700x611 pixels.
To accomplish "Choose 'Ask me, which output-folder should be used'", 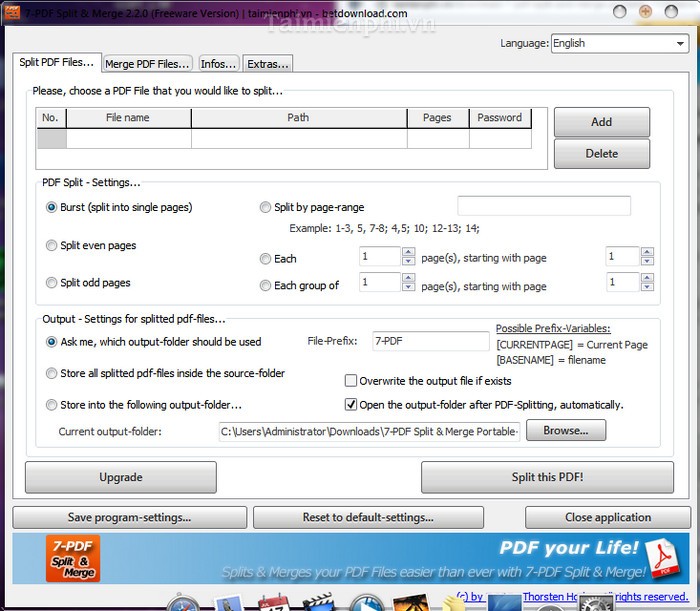I will click(x=51, y=342).
